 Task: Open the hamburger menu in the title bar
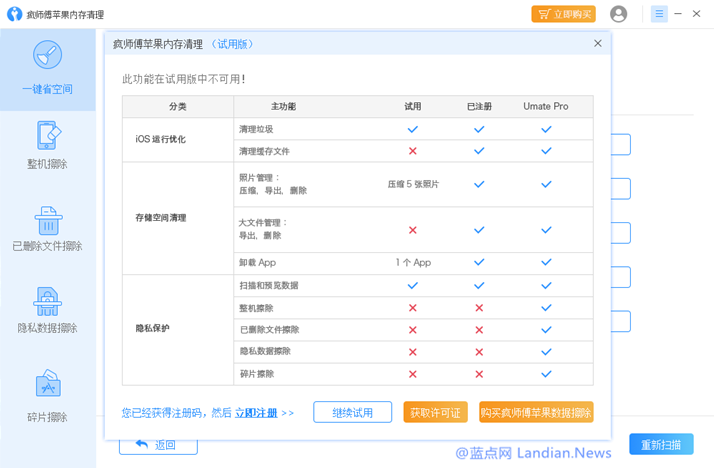pos(659,14)
